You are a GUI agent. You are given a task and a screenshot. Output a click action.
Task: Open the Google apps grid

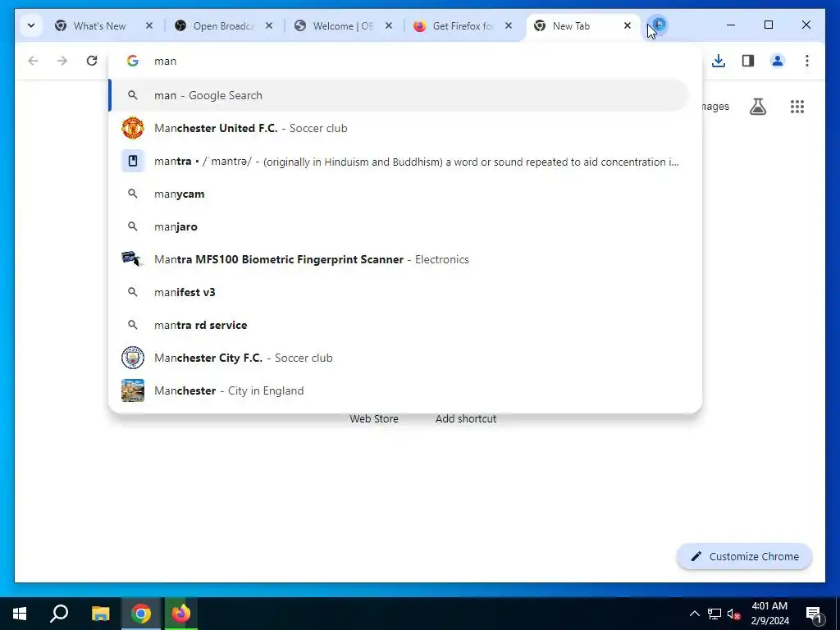797,107
